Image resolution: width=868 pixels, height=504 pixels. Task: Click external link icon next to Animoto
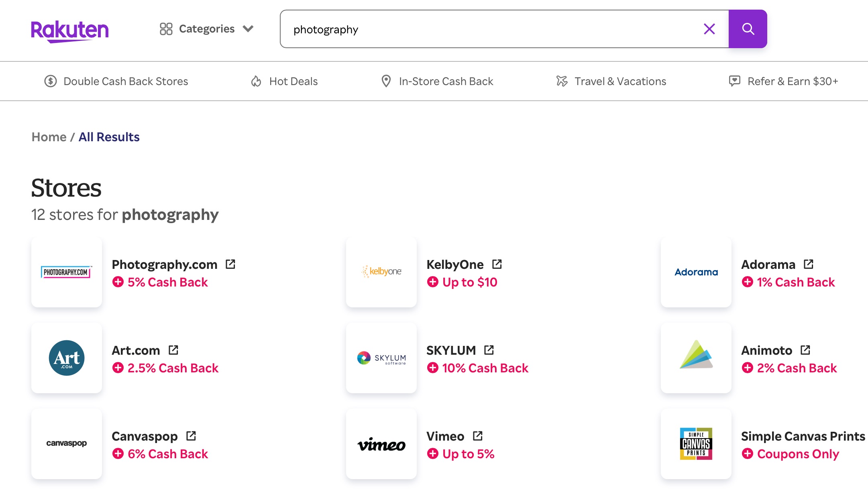(x=805, y=350)
